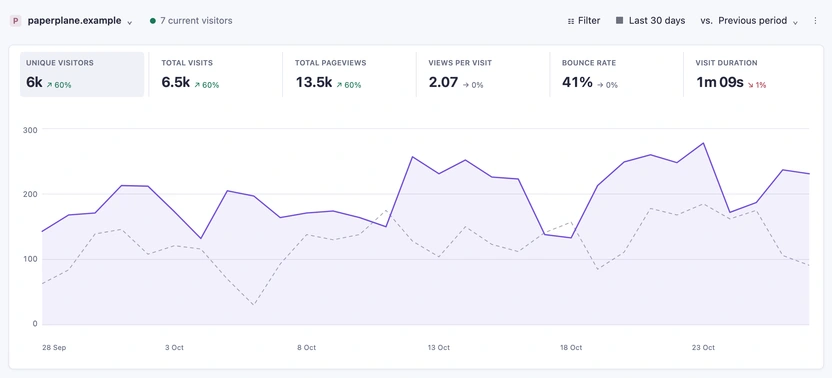Click the 8 Oct x-axis date label
832x378 pixels.
tap(306, 348)
